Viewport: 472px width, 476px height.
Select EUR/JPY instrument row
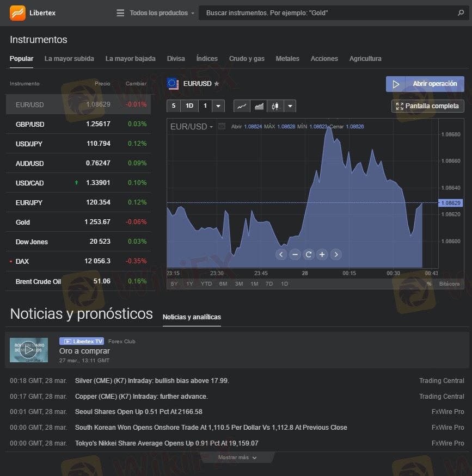point(78,202)
